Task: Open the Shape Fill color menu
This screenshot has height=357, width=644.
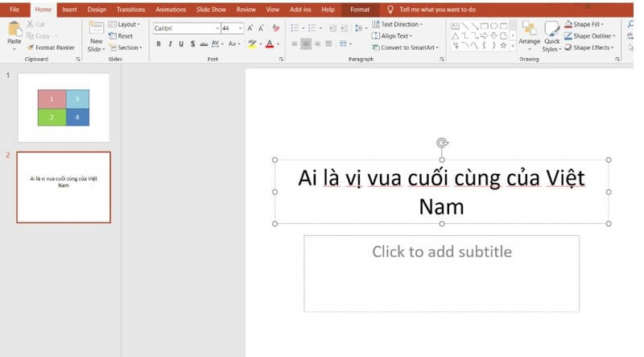Action: 584,24
